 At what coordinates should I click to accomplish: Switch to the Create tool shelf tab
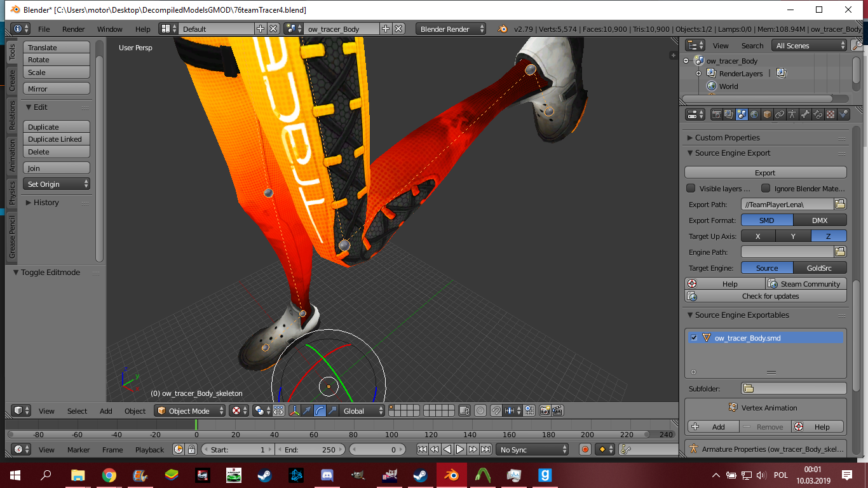tap(11, 81)
